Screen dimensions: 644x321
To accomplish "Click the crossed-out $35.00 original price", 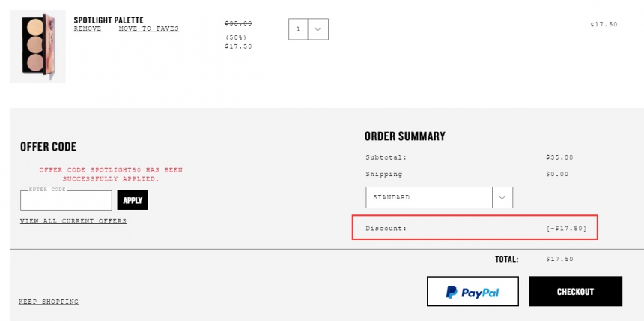I will click(239, 23).
